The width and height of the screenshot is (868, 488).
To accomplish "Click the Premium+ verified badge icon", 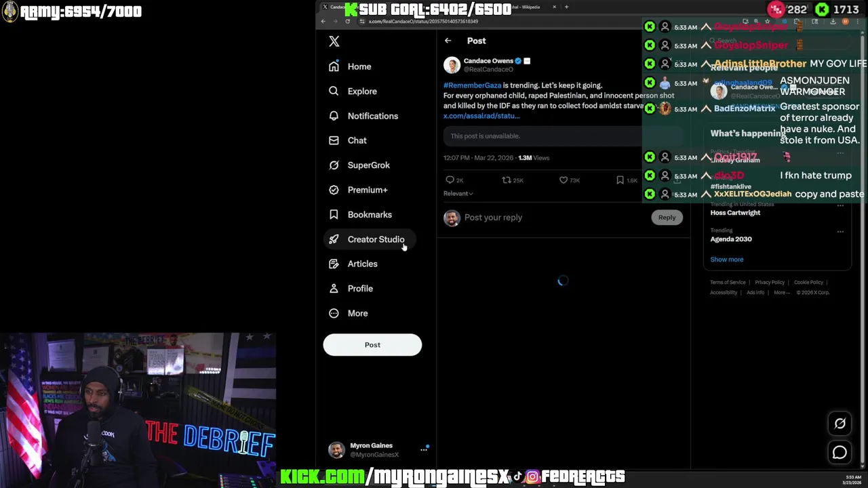I will (334, 190).
